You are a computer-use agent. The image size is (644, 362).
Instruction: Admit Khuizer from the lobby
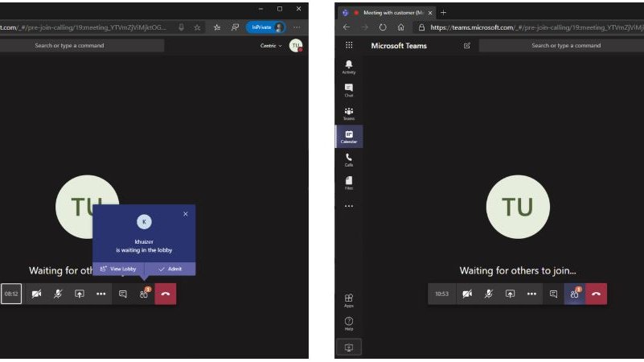pyautogui.click(x=170, y=269)
